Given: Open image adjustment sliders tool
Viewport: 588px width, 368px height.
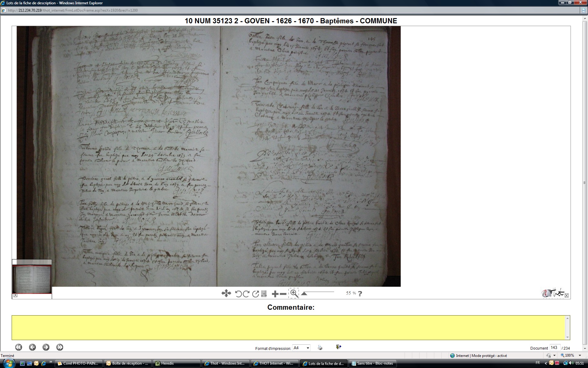Looking at the screenshot, I should click(x=264, y=294).
